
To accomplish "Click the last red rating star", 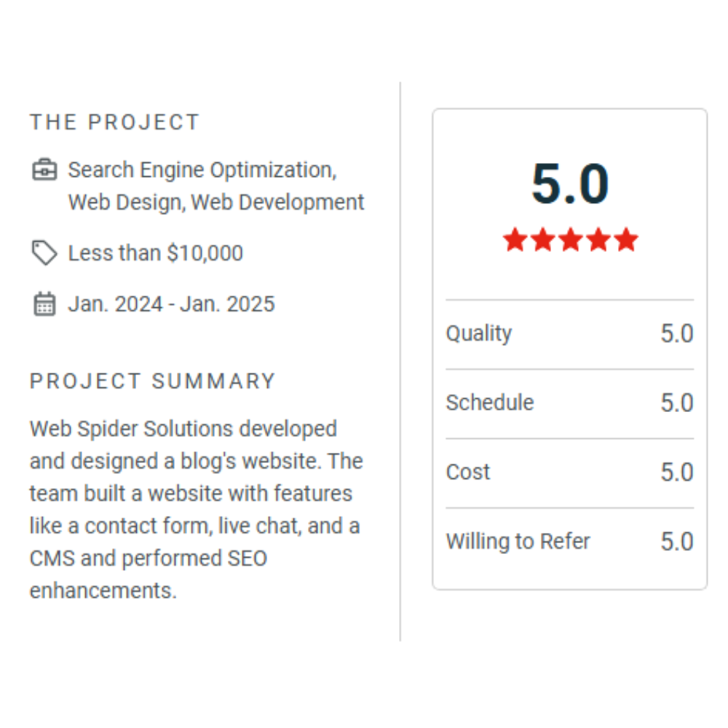I will click(x=625, y=240).
